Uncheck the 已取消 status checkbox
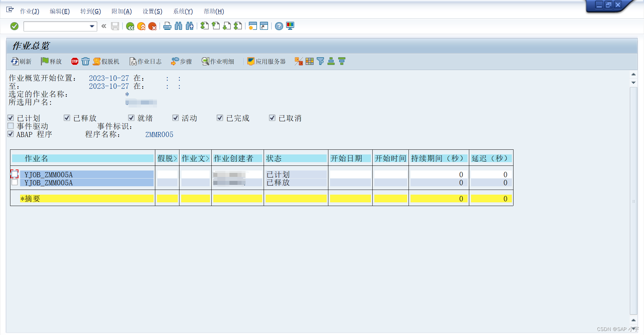Viewport: 644px width, 335px height. (272, 118)
